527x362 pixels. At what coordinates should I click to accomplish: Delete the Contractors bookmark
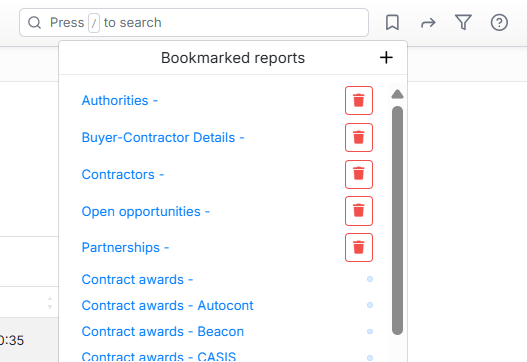359,174
